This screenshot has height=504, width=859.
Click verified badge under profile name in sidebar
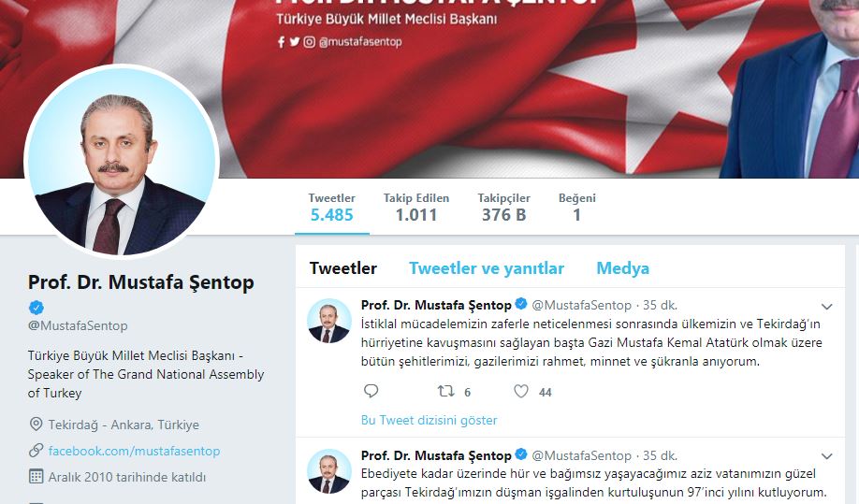[x=36, y=308]
